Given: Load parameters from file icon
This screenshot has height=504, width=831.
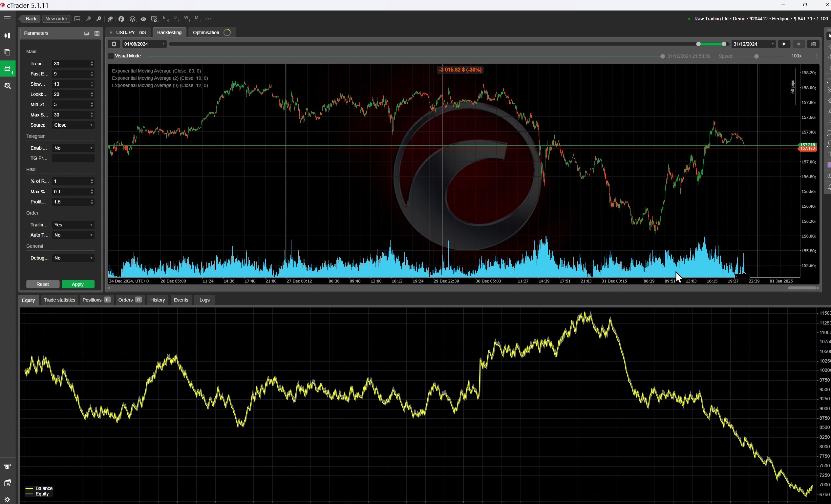Looking at the screenshot, I should [x=87, y=33].
